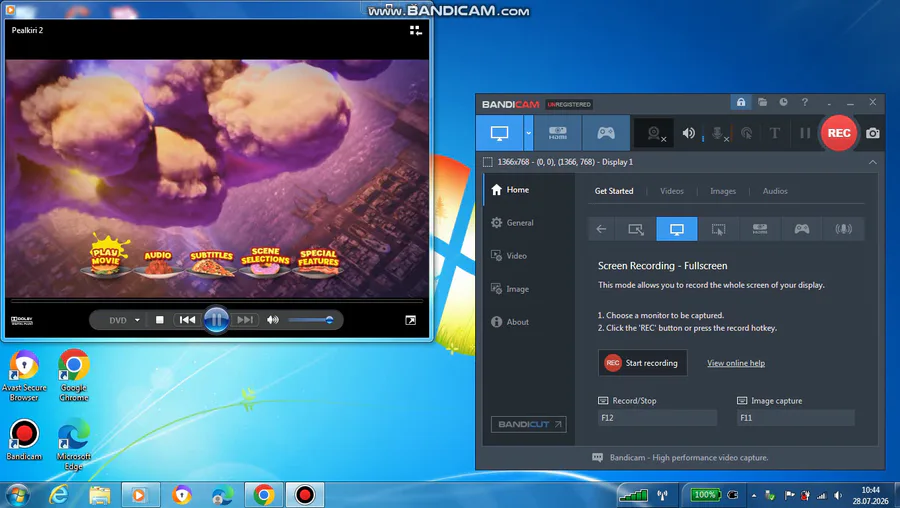This screenshot has height=508, width=900.
Task: Open Windows Start button
Action: 16,494
